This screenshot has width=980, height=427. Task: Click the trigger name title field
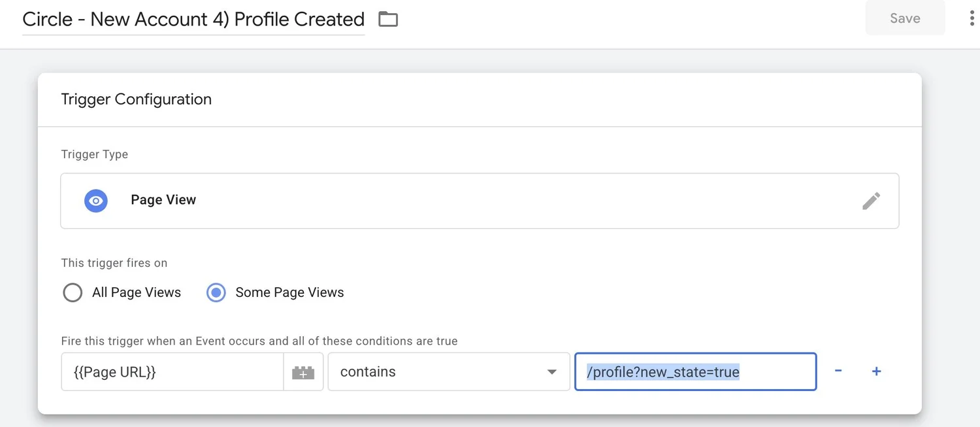[193, 20]
